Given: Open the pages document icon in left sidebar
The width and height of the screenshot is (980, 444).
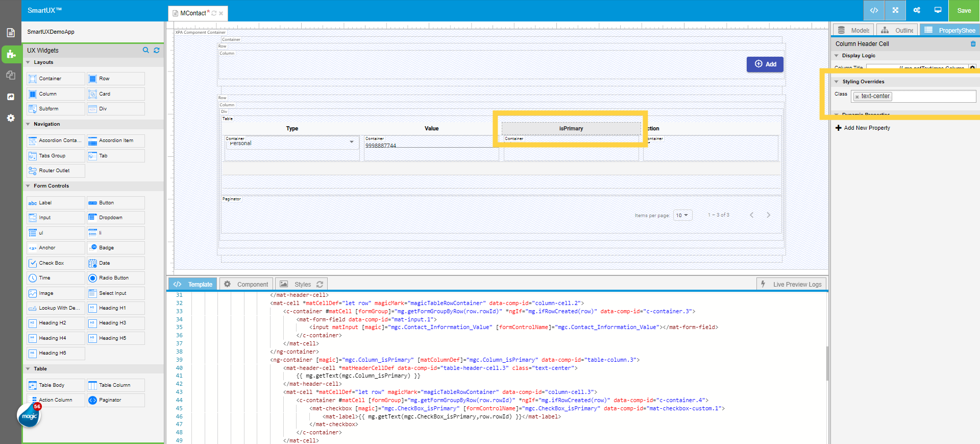Looking at the screenshot, I should coord(11,33).
